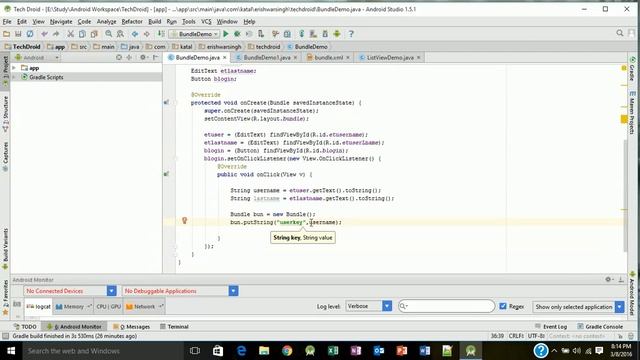This screenshot has width=640, height=360.
Task: Click the Synchronize toolbar icon
Action: [x=30, y=34]
